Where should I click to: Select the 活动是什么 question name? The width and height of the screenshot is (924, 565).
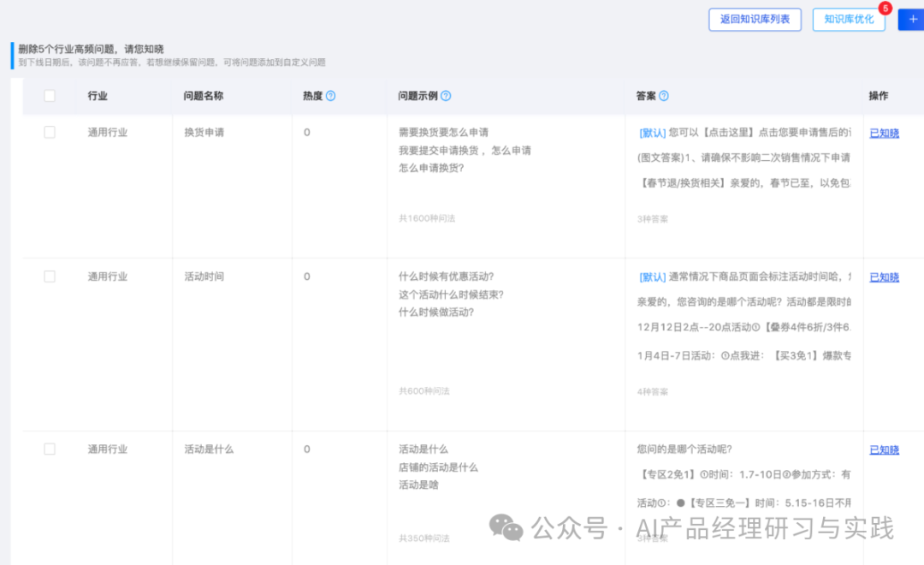(x=210, y=449)
